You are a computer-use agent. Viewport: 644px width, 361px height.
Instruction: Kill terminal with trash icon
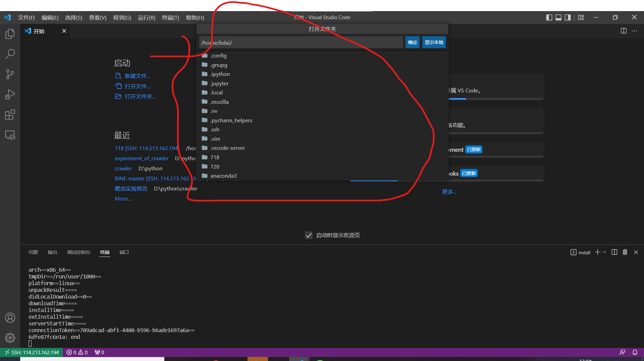pyautogui.click(x=625, y=252)
